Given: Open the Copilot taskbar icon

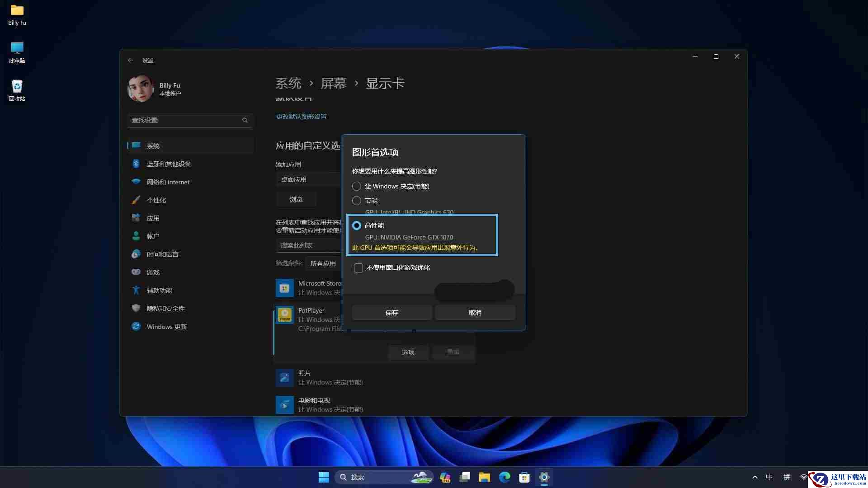Looking at the screenshot, I should [445, 477].
